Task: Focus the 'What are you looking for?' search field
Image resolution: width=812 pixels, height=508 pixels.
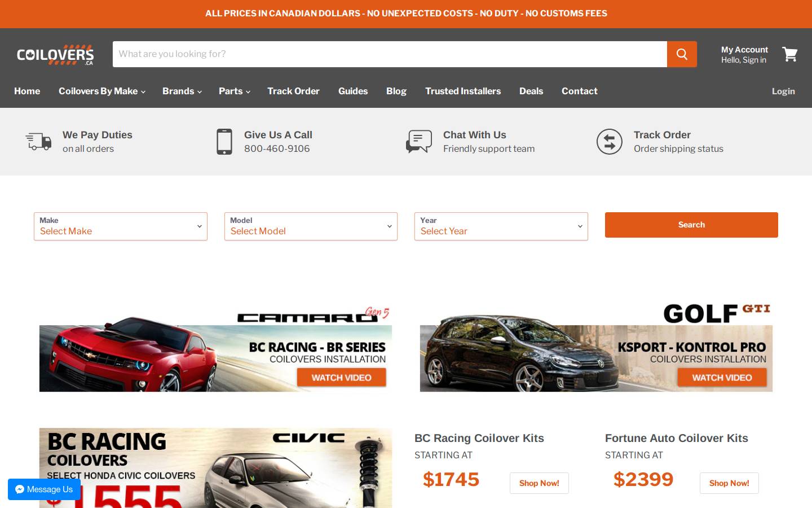Action: tap(390, 54)
